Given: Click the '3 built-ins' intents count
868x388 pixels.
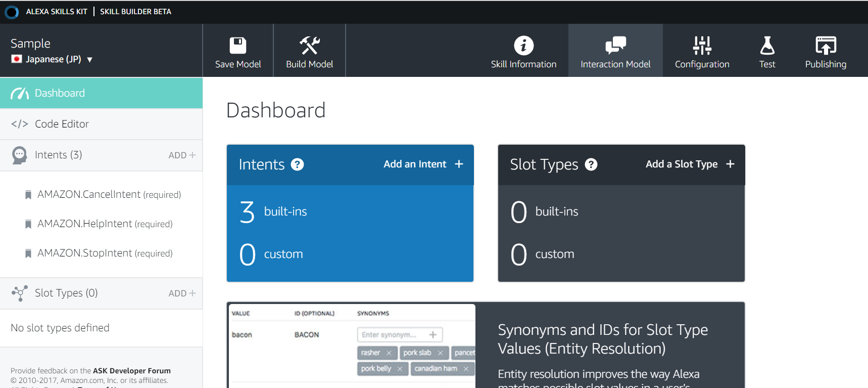Looking at the screenshot, I should coord(273,211).
